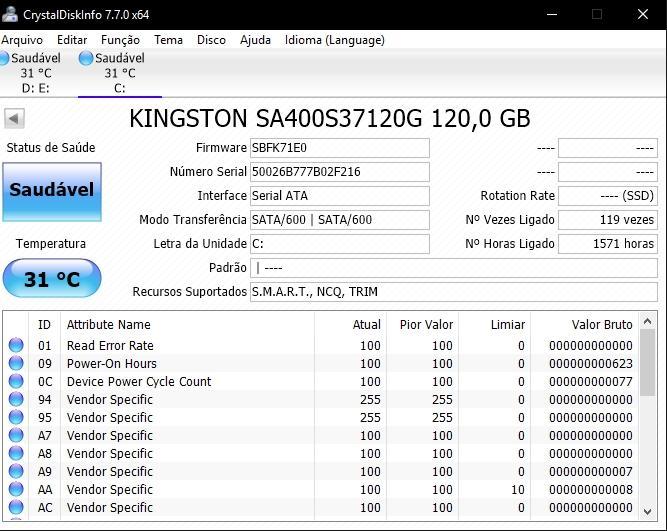The image size is (667, 531).
Task: Click the attribute list scrollbar thumb
Action: tap(647, 363)
